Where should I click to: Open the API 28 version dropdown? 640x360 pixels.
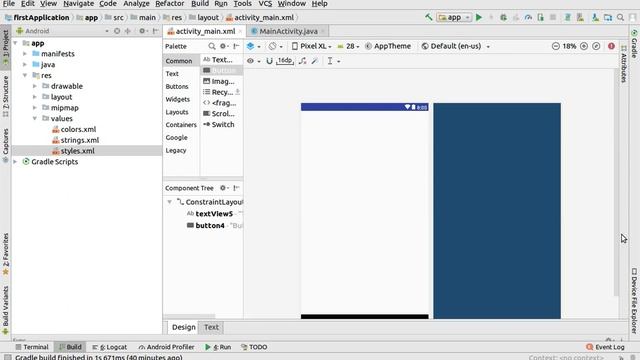pyautogui.click(x=348, y=46)
